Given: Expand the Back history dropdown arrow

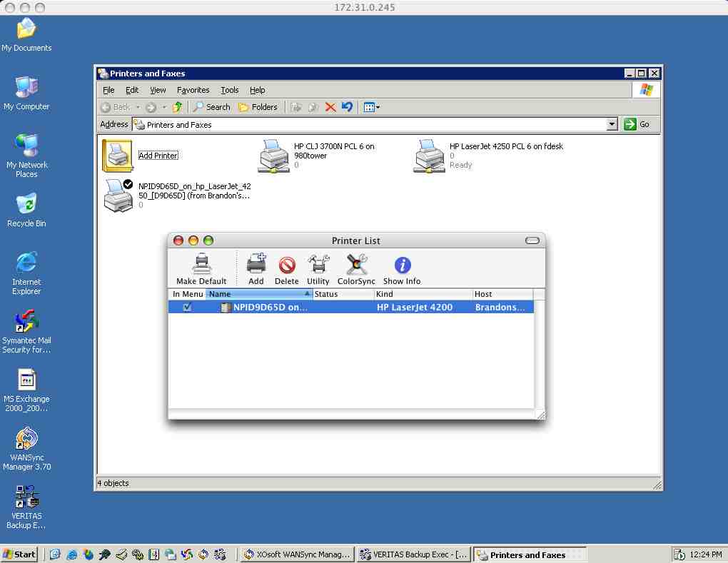Looking at the screenshot, I should [138, 107].
